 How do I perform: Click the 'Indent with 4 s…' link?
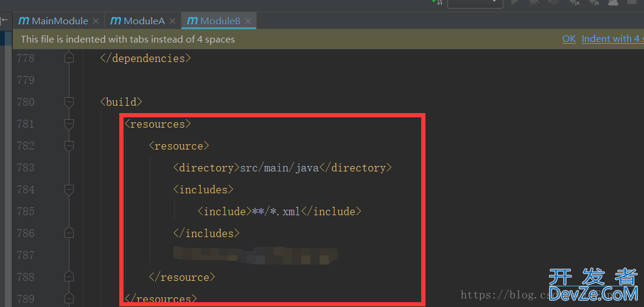tap(613, 39)
